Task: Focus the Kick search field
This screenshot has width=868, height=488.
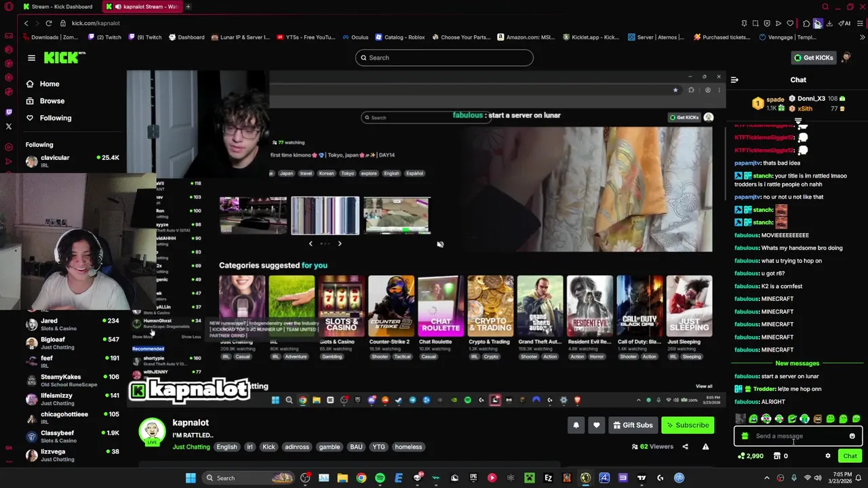Action: 444,58
